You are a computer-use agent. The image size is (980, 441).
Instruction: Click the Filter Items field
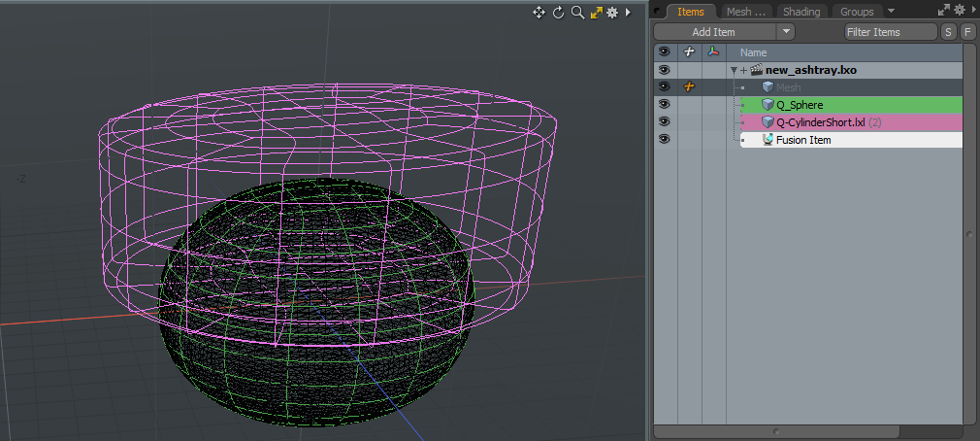(x=889, y=32)
